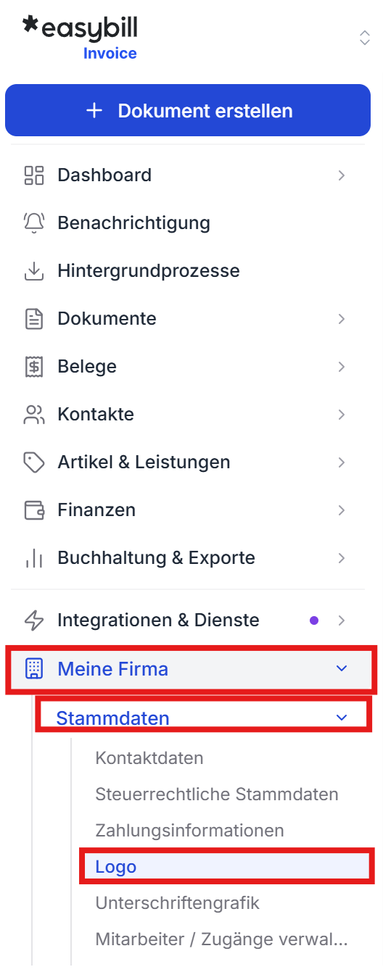Click the Benachrichtigung bell icon
Screen dimensions: 383x980
(x=34, y=223)
